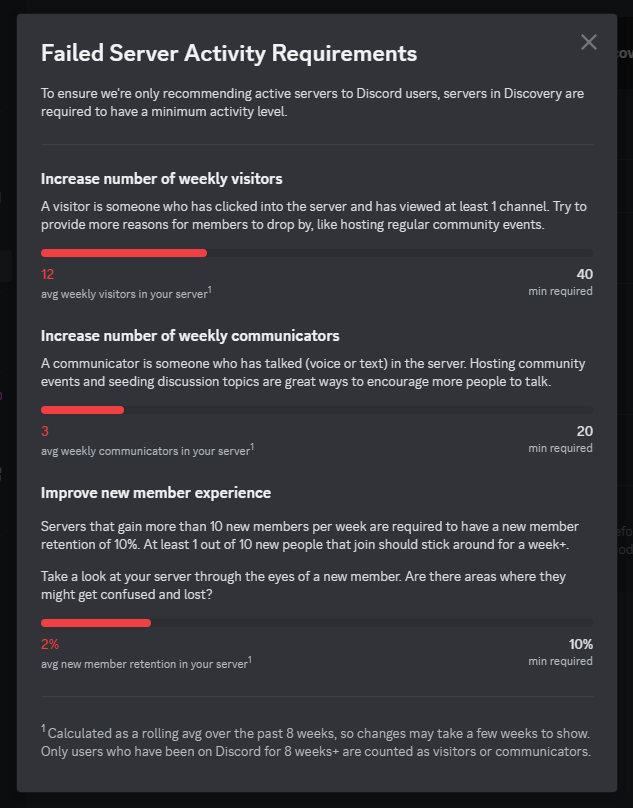Click the Improve new member experience heading

click(156, 493)
